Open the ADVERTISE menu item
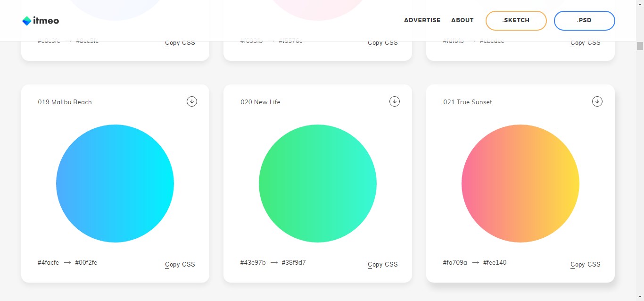Image resolution: width=644 pixels, height=301 pixels. 422,20
